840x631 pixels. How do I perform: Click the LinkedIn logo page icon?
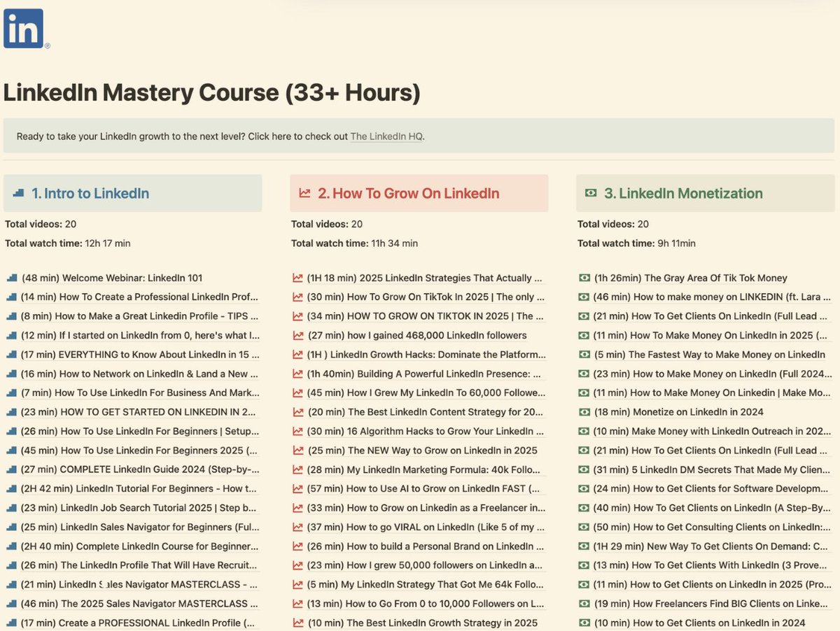[26, 29]
